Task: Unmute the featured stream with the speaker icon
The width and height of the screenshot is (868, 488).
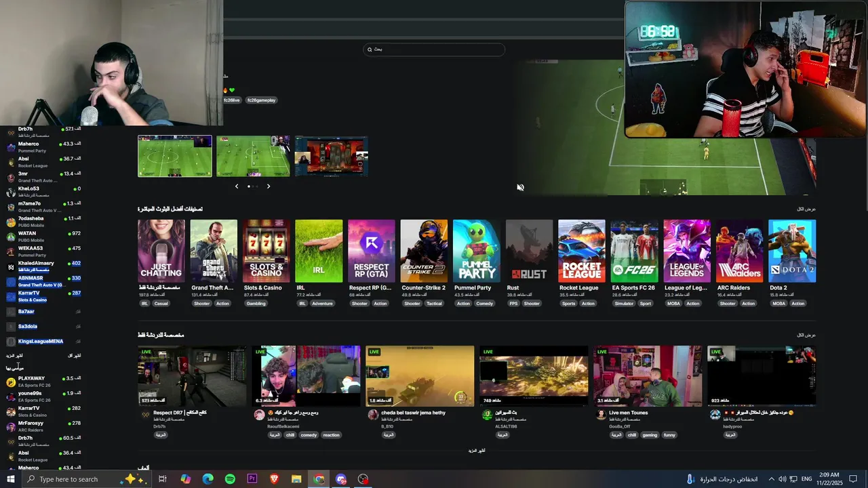Action: [x=520, y=188]
